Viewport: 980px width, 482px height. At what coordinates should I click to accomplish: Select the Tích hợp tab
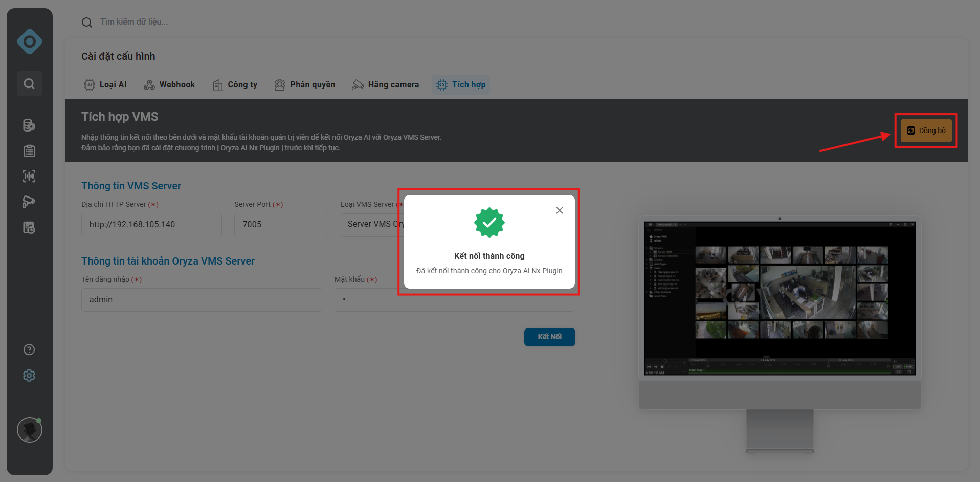(461, 85)
